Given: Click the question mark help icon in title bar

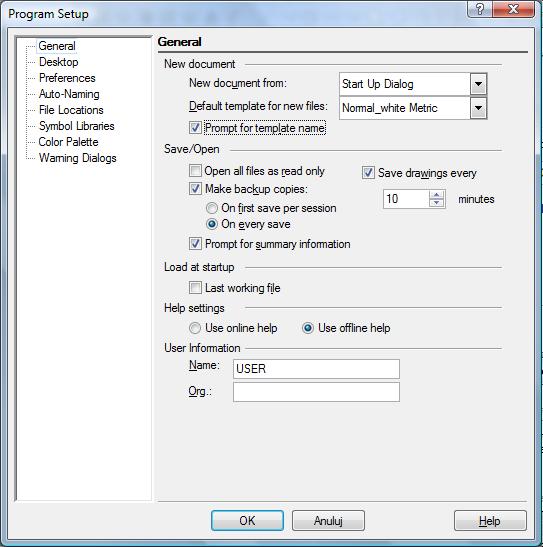Looking at the screenshot, I should pyautogui.click(x=480, y=9).
